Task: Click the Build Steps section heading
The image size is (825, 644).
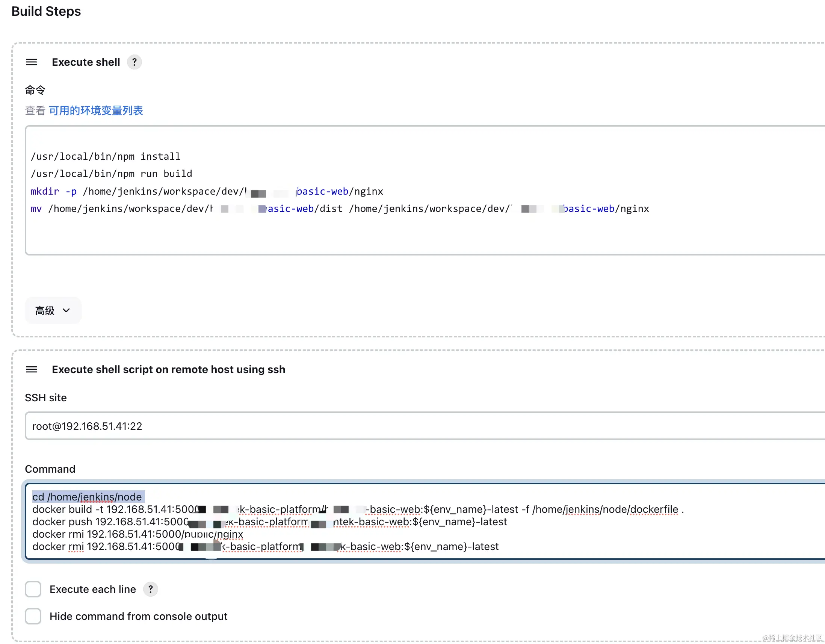Action: tap(46, 11)
